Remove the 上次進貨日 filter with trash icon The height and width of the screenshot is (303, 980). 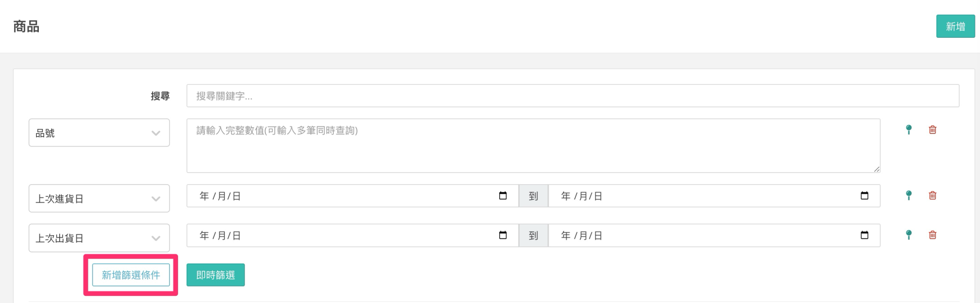click(x=933, y=195)
